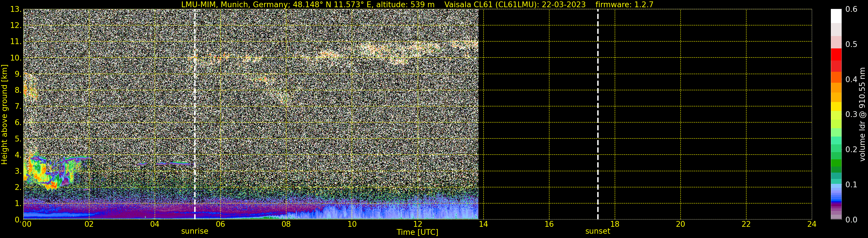Click the 'Height above ground [km]' axis label
This screenshot has width=868, height=238.
point(4,114)
